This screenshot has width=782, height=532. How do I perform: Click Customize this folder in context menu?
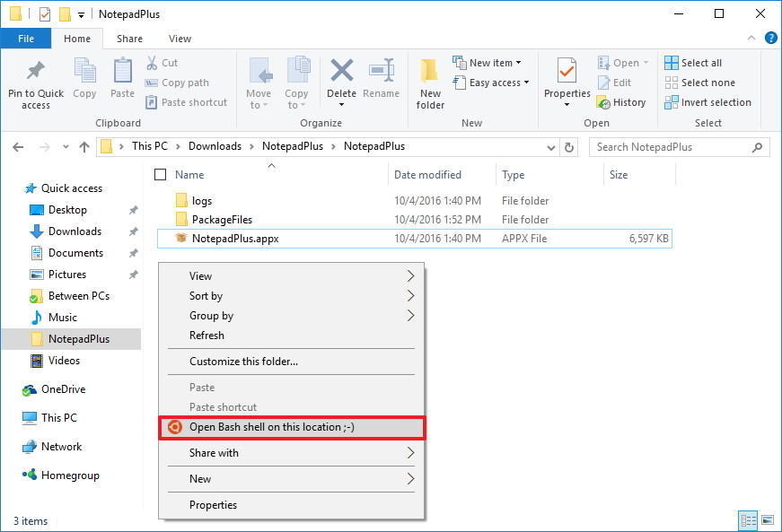click(x=242, y=362)
